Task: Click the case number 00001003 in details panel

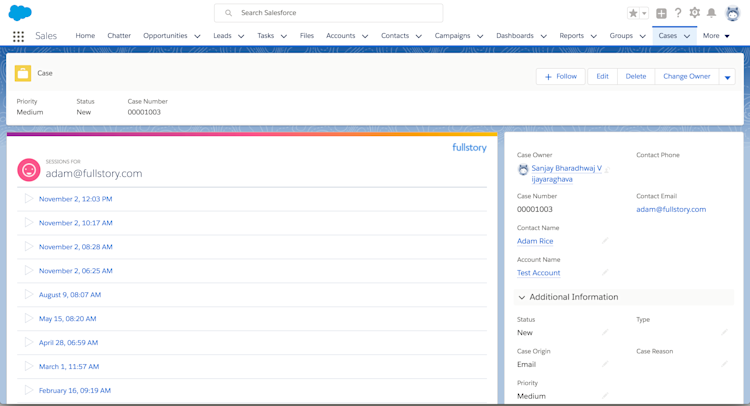Action: (535, 209)
